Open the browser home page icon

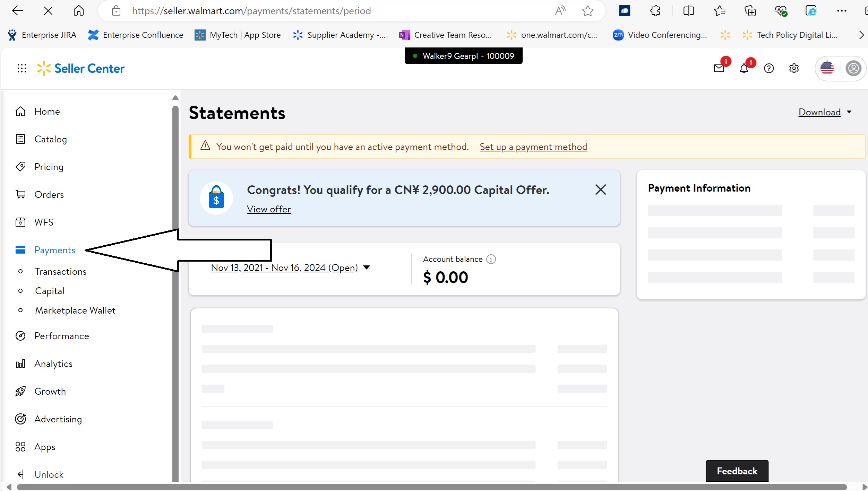point(79,11)
